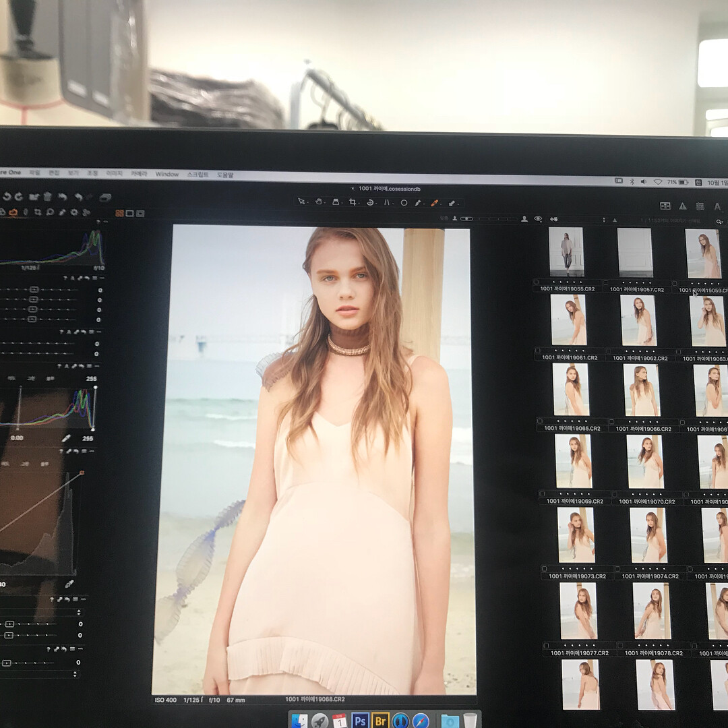Toggle exposure warning triangle icon
728x728 pixels.
(682, 206)
